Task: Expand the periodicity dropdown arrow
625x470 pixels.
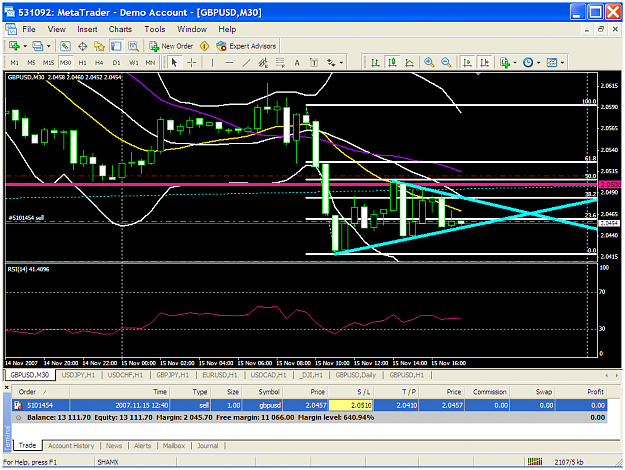Action: point(539,63)
